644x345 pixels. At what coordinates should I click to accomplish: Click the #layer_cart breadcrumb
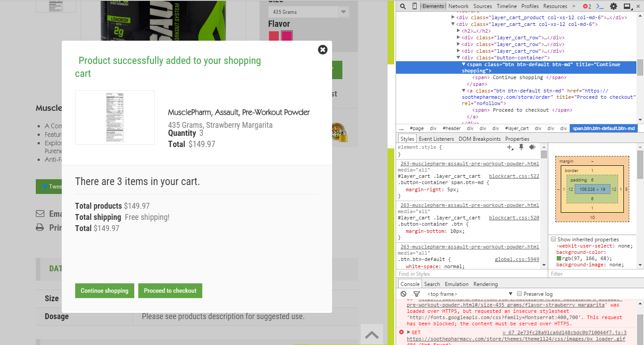[x=517, y=128]
